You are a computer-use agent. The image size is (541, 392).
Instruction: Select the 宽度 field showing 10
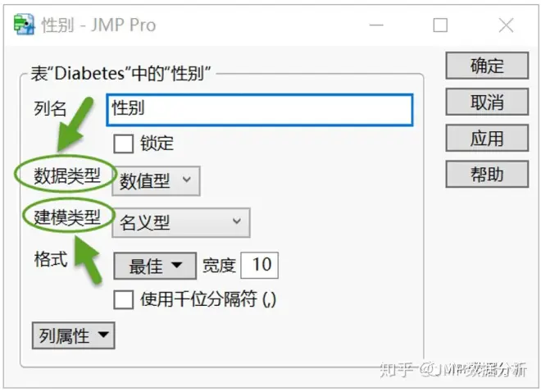click(x=260, y=266)
